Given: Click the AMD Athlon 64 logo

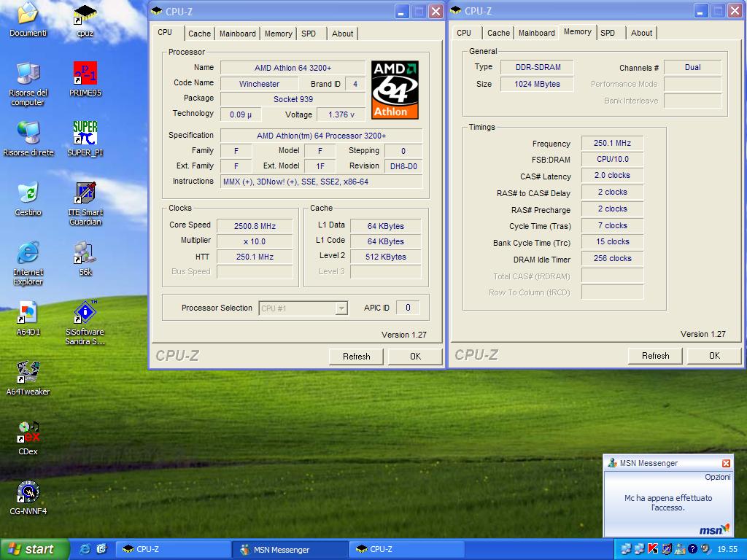Looking at the screenshot, I should [395, 90].
